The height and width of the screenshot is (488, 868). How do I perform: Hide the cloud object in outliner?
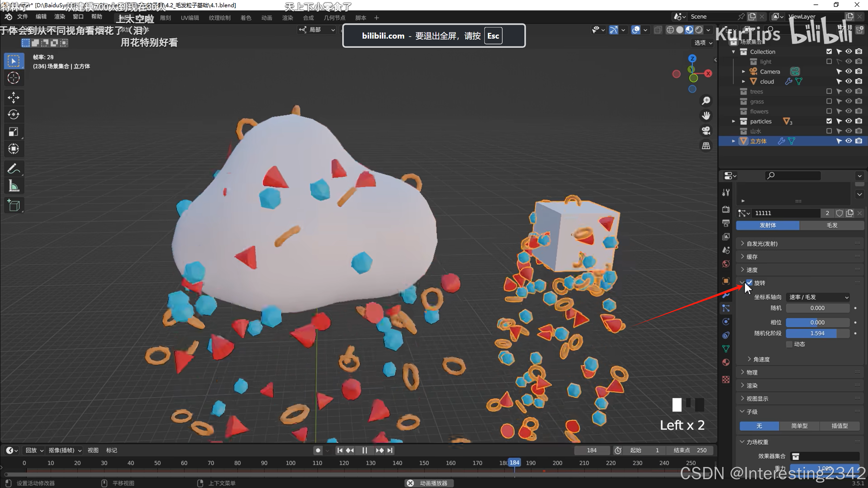coord(849,81)
